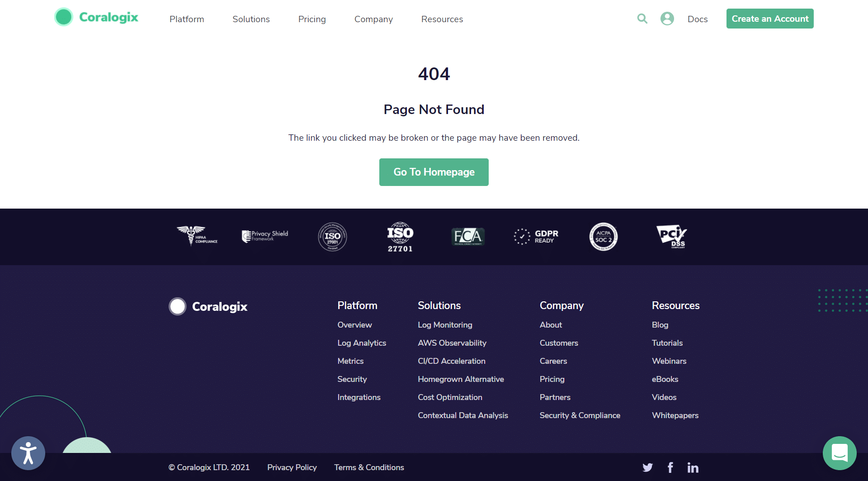Click the PCI DSS badge
The height and width of the screenshot is (481, 868).
coord(672,236)
